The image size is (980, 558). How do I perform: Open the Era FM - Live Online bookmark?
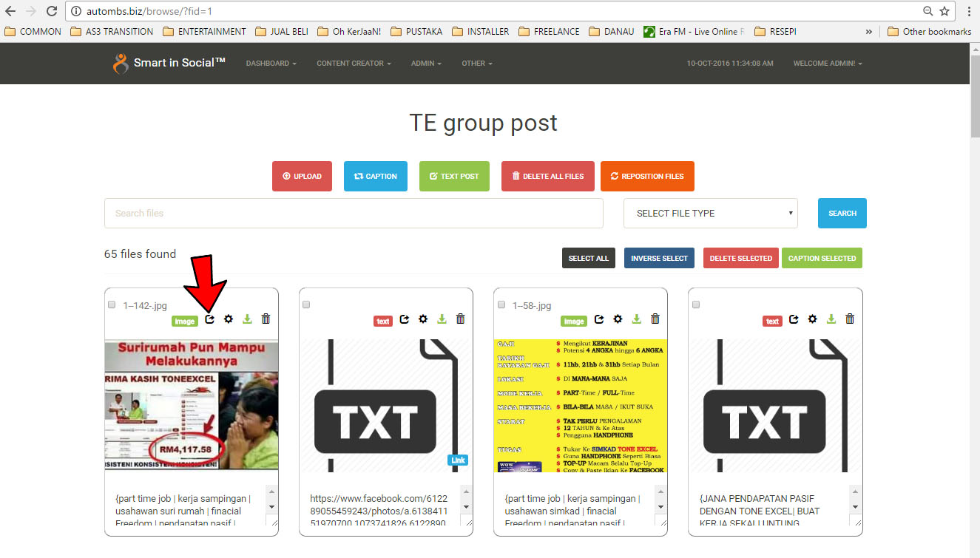(694, 32)
